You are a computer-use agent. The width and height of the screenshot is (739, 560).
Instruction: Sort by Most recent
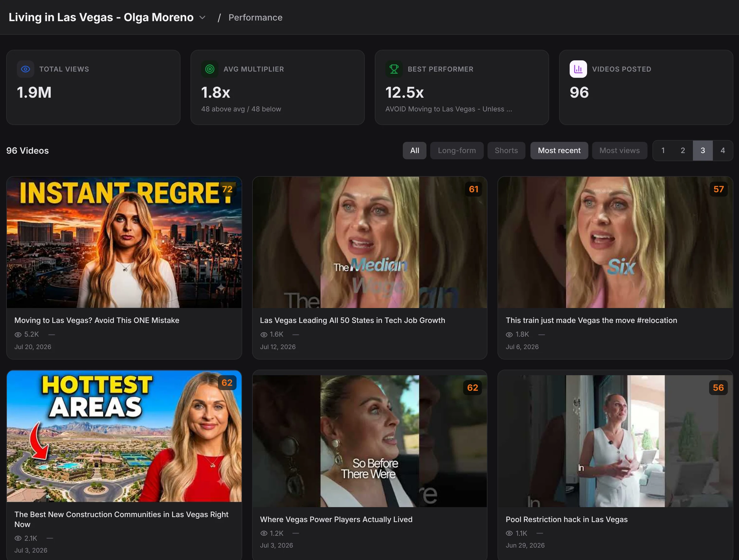tap(559, 151)
